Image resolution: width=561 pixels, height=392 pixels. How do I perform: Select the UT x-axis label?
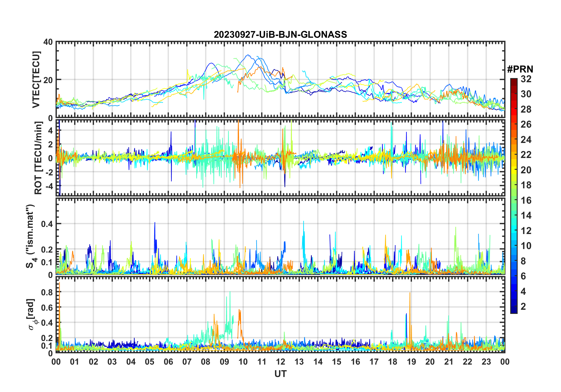point(280,374)
